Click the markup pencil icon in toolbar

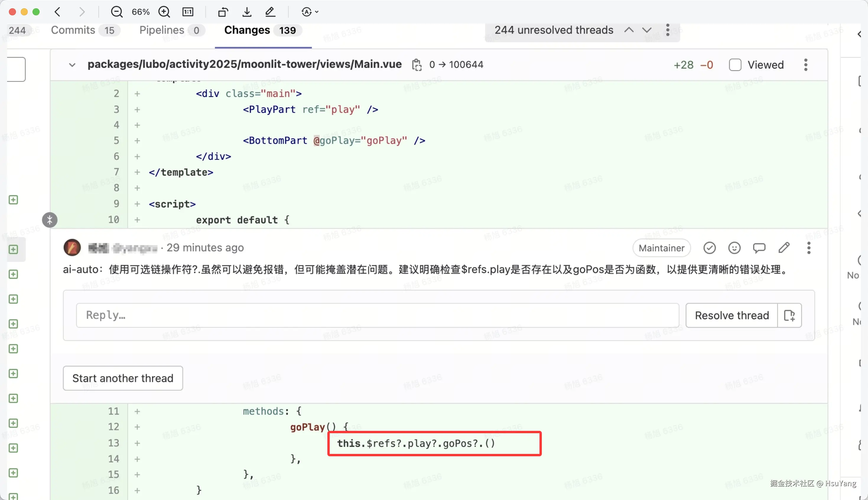tap(270, 12)
